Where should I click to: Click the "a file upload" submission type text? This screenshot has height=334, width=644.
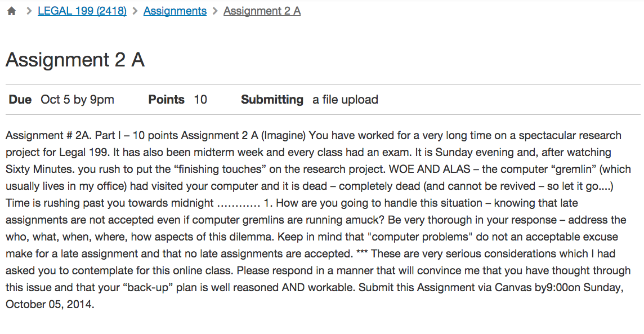pyautogui.click(x=345, y=100)
